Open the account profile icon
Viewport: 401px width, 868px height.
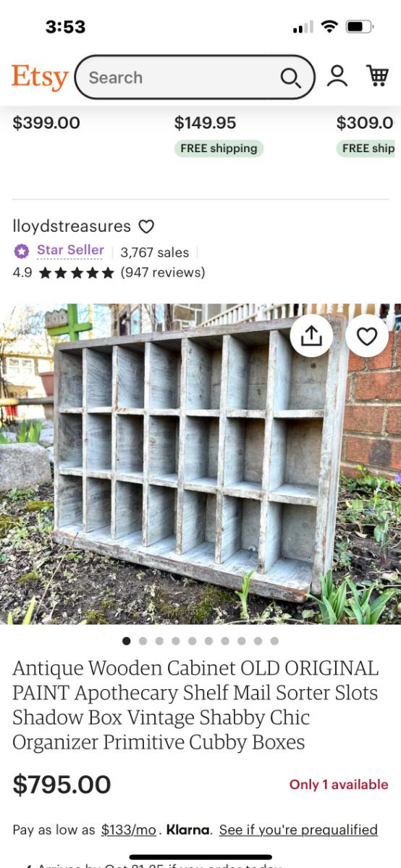click(x=337, y=76)
